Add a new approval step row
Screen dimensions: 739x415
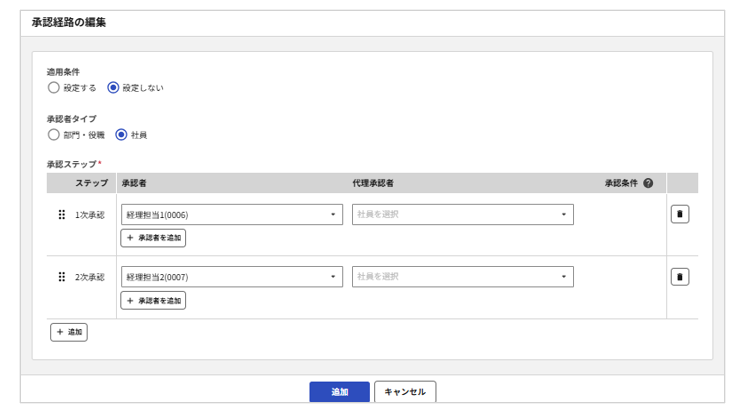[x=69, y=332]
